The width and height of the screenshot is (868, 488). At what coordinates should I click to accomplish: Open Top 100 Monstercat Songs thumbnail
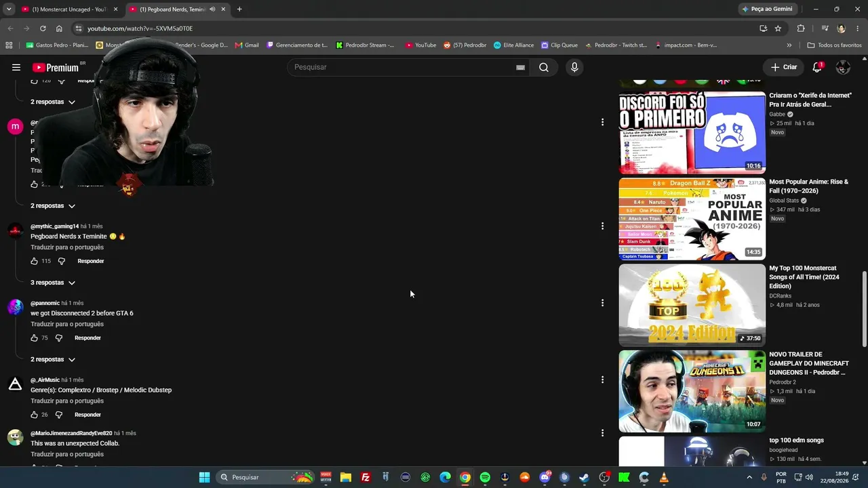point(692,305)
